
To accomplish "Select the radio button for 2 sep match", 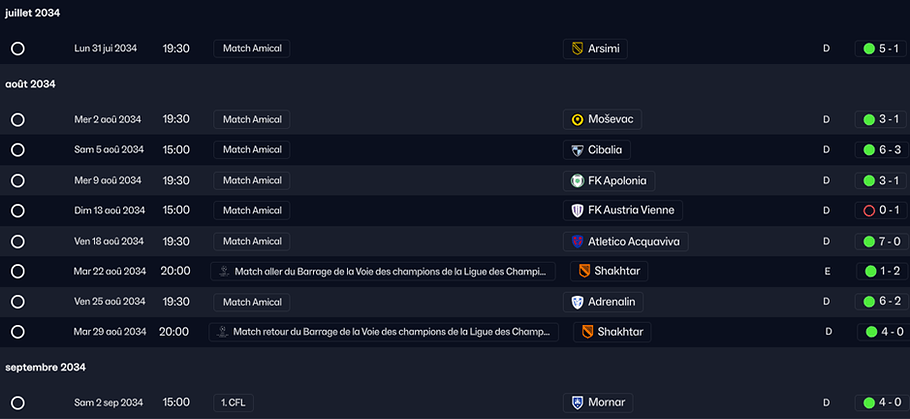I will (x=18, y=403).
